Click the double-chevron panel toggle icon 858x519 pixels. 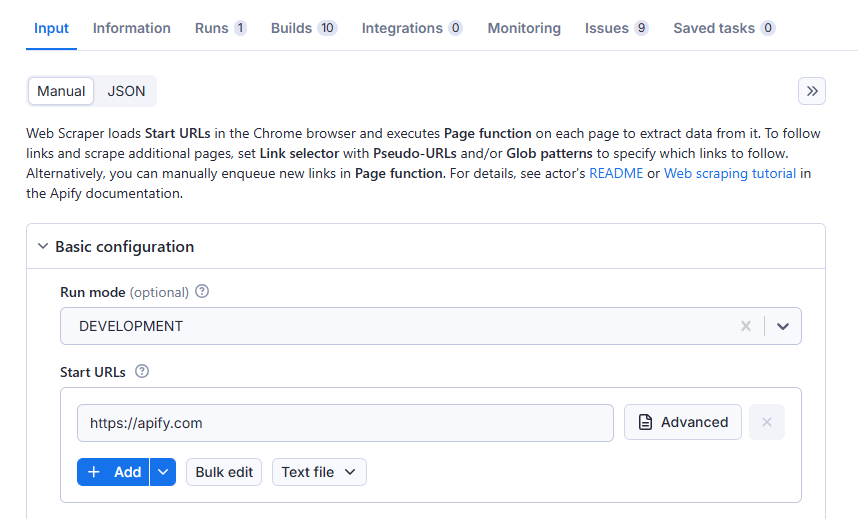click(812, 91)
